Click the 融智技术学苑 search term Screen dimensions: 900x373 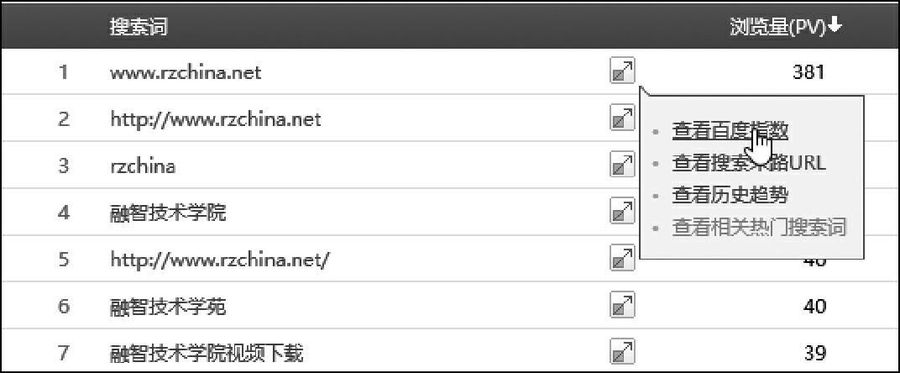click(x=168, y=306)
